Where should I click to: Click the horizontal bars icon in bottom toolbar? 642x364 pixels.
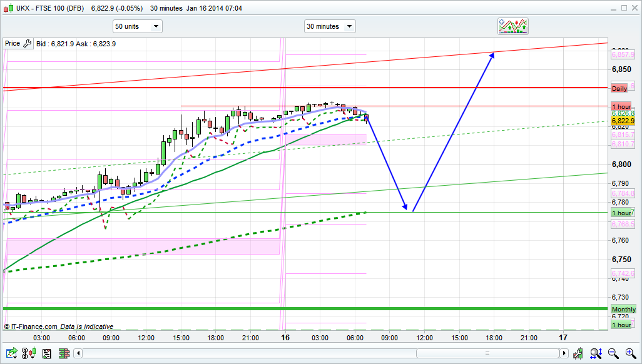click(x=63, y=354)
